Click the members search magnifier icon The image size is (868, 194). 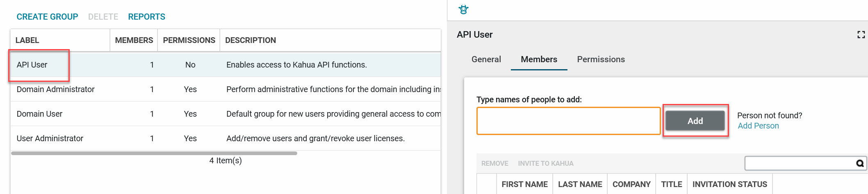pyautogui.click(x=860, y=163)
